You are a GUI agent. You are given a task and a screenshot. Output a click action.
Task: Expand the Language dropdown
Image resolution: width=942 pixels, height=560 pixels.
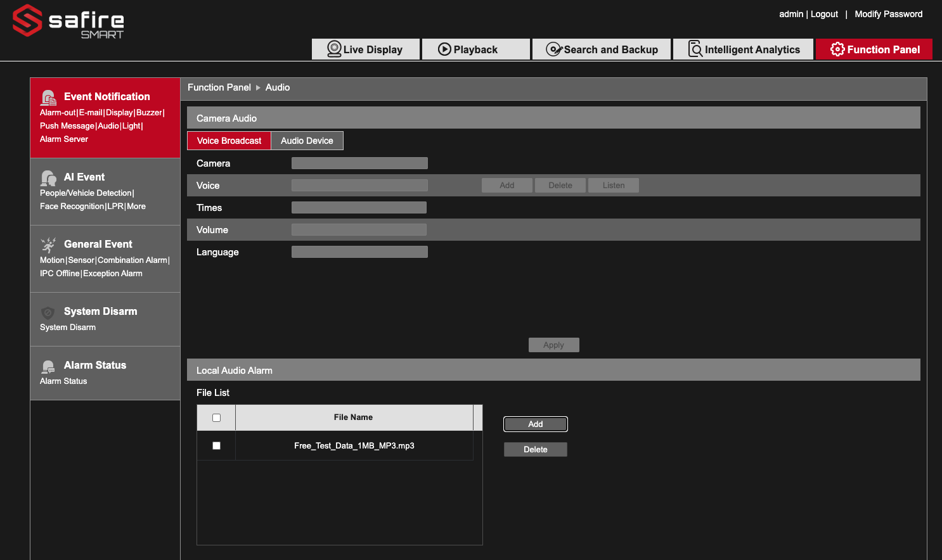359,252
